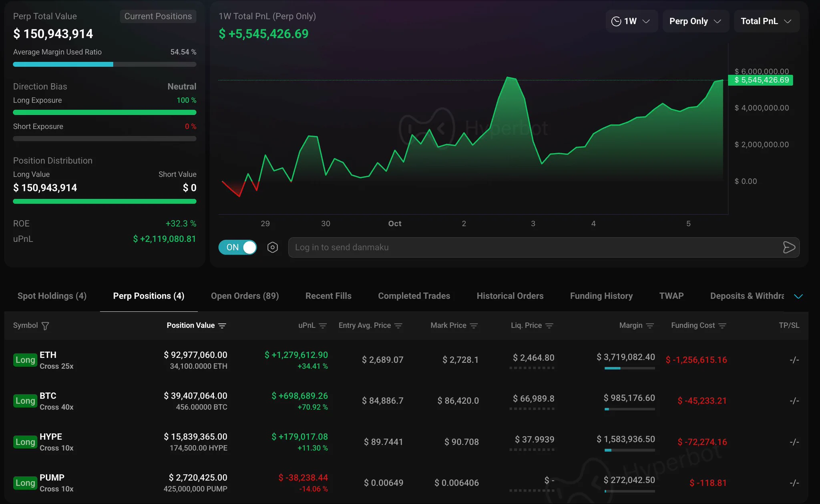Click the Long Exposure progress bar
This screenshot has width=820, height=504.
tap(105, 112)
